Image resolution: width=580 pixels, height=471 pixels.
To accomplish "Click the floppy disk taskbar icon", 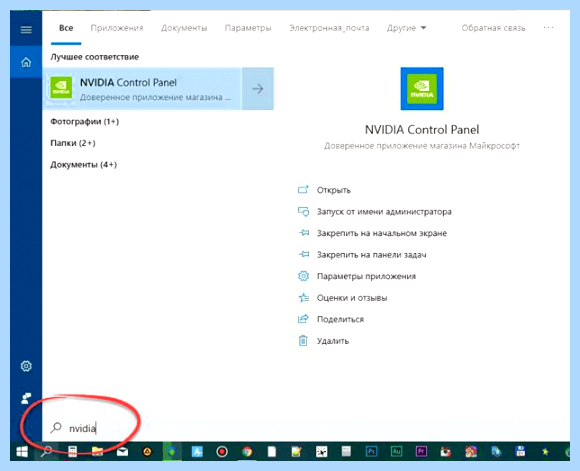I will [x=520, y=451].
